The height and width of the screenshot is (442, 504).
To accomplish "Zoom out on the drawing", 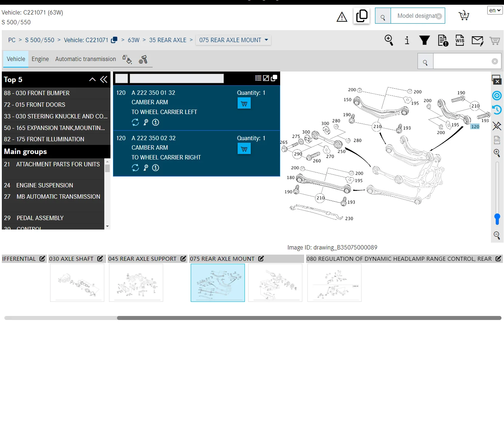I will (497, 235).
